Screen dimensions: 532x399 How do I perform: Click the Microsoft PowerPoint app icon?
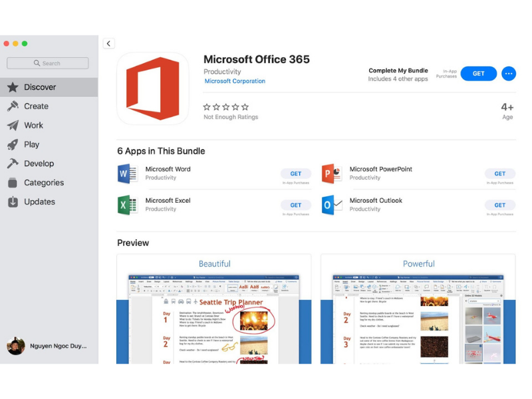point(332,174)
